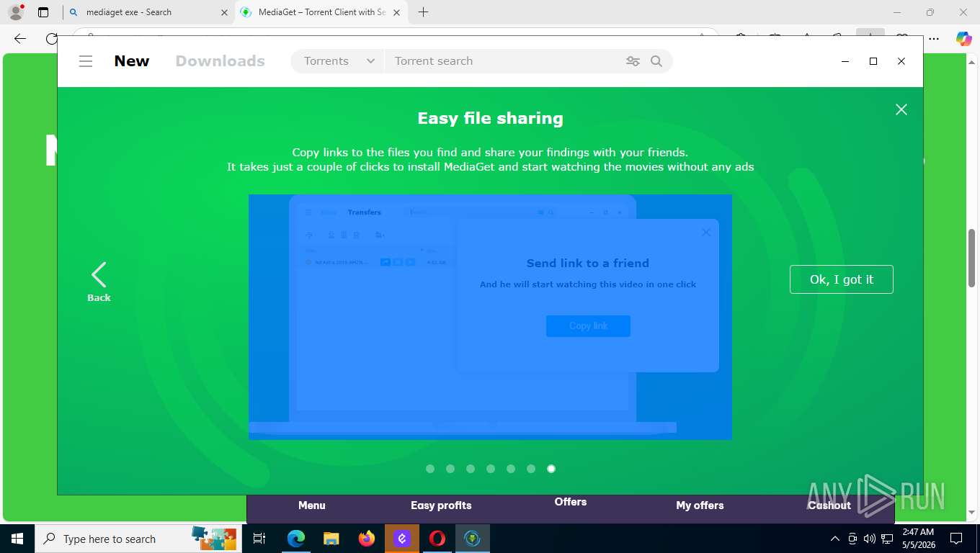Select the first tutorial page dot
Image resolution: width=980 pixels, height=553 pixels.
(430, 469)
